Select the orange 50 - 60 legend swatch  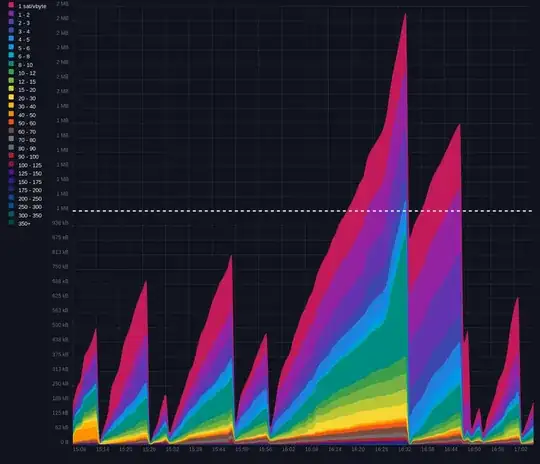click(x=11, y=122)
